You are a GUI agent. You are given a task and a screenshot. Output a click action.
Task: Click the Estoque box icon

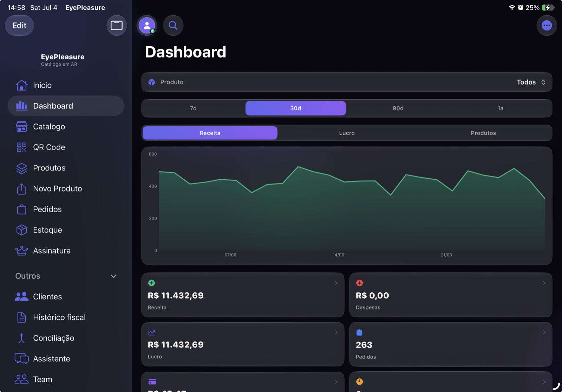point(21,230)
